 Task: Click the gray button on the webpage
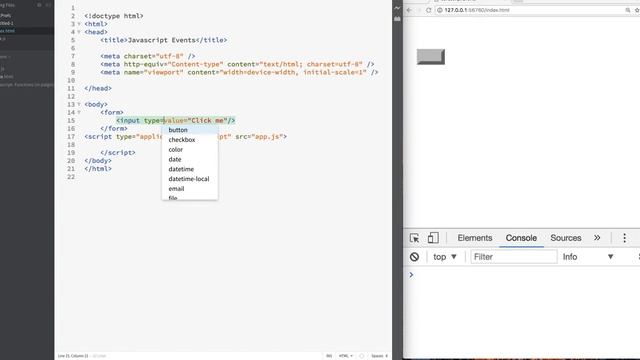(x=431, y=57)
